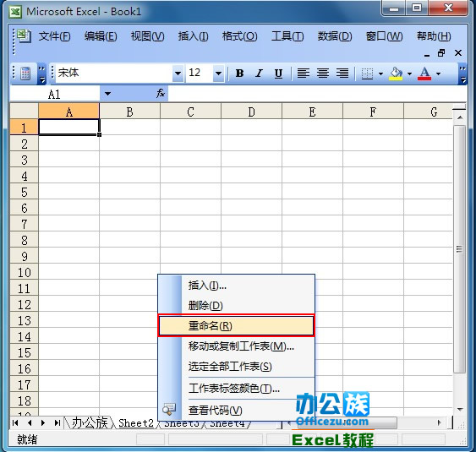Choose 移动或复制工作表(M)...
Viewport: 476px width, 452px height.
236,346
